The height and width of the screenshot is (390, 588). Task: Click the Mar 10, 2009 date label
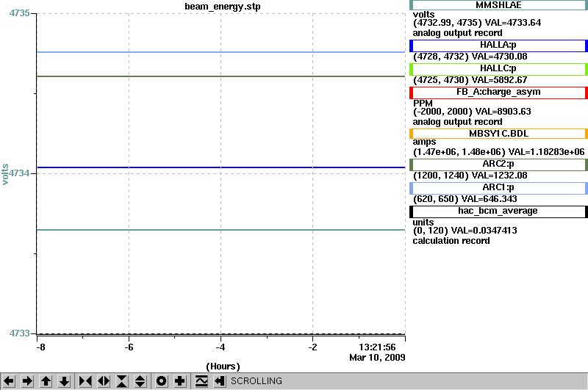(377, 358)
